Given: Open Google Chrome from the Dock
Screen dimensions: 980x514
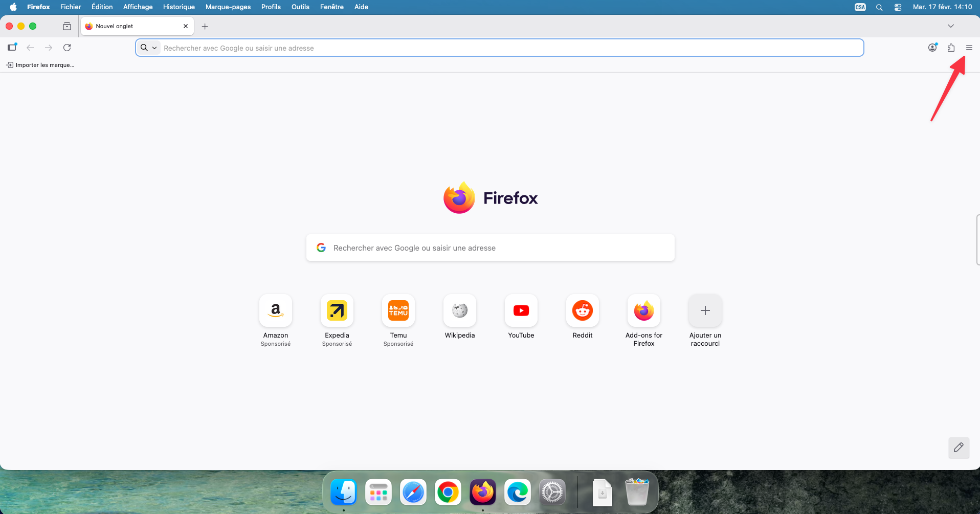Looking at the screenshot, I should (x=448, y=492).
